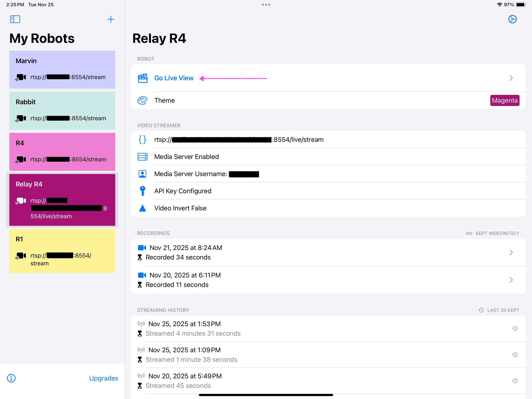532x399 pixels.
Task: Tap the Video Invert False row
Action: tap(180, 208)
